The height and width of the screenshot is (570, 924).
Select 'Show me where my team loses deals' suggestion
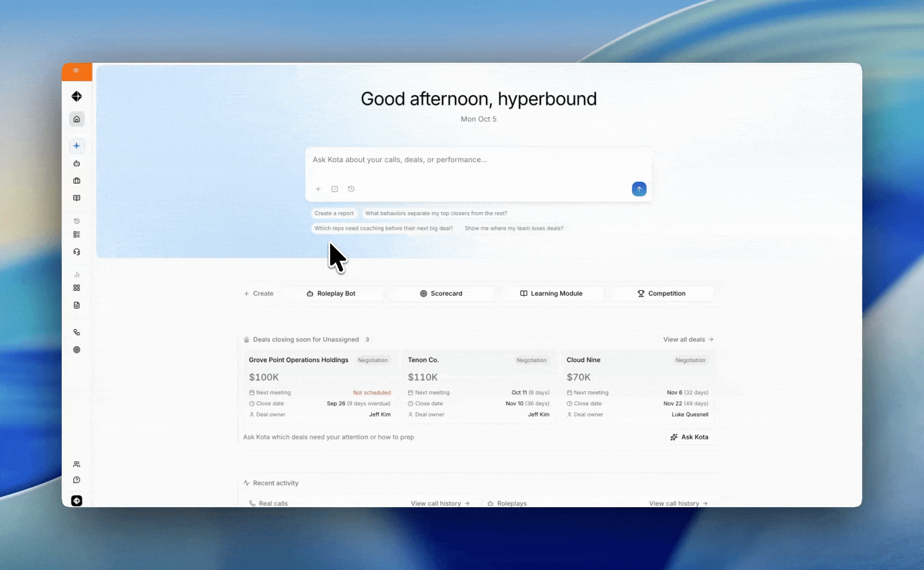[514, 228]
